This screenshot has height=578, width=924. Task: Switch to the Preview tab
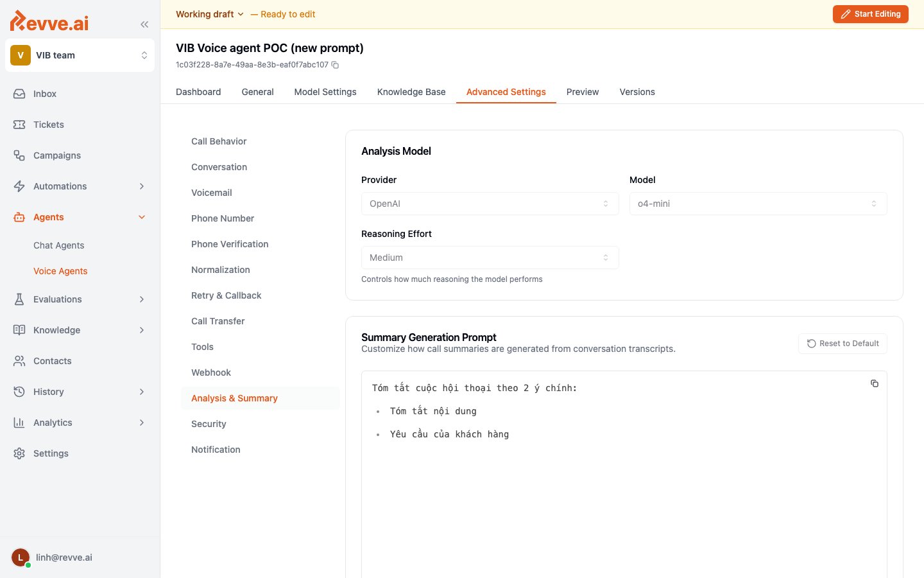(x=583, y=92)
